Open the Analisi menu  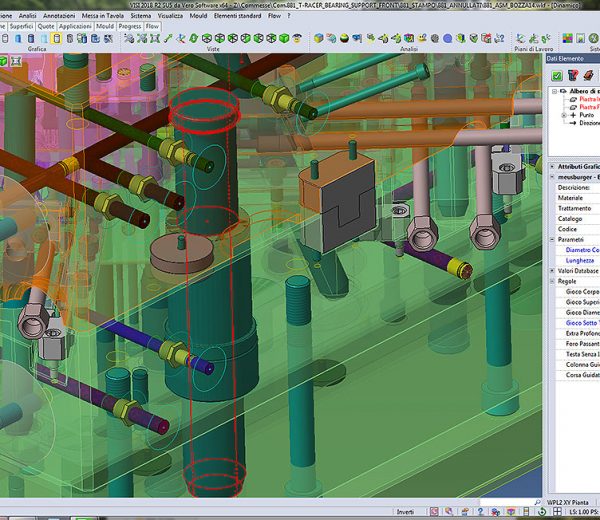coord(27,15)
